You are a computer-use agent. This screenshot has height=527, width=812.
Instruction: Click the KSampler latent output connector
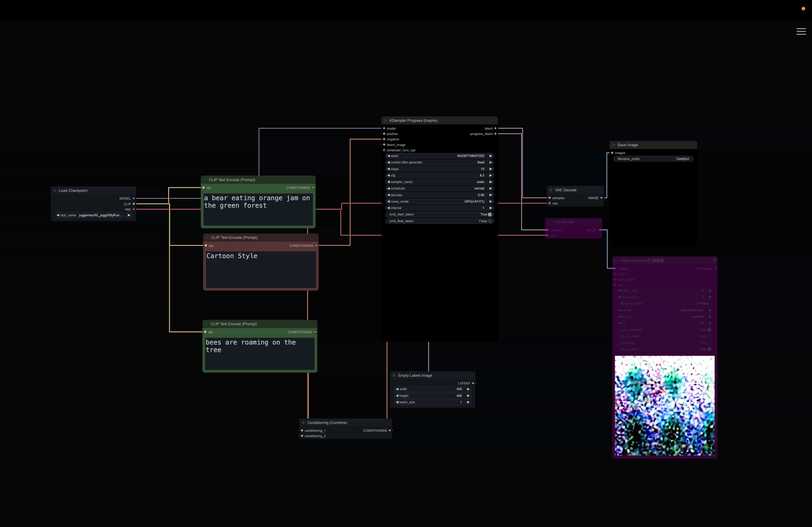click(495, 129)
